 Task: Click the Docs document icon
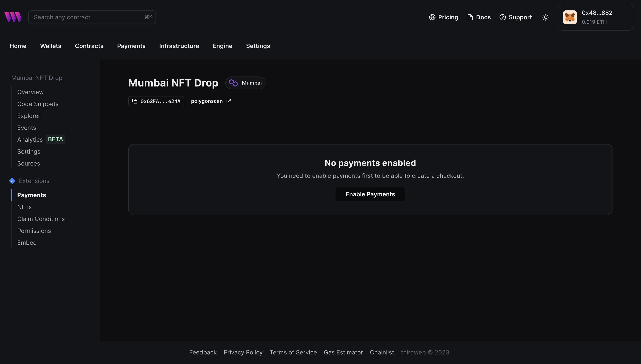[x=470, y=17]
